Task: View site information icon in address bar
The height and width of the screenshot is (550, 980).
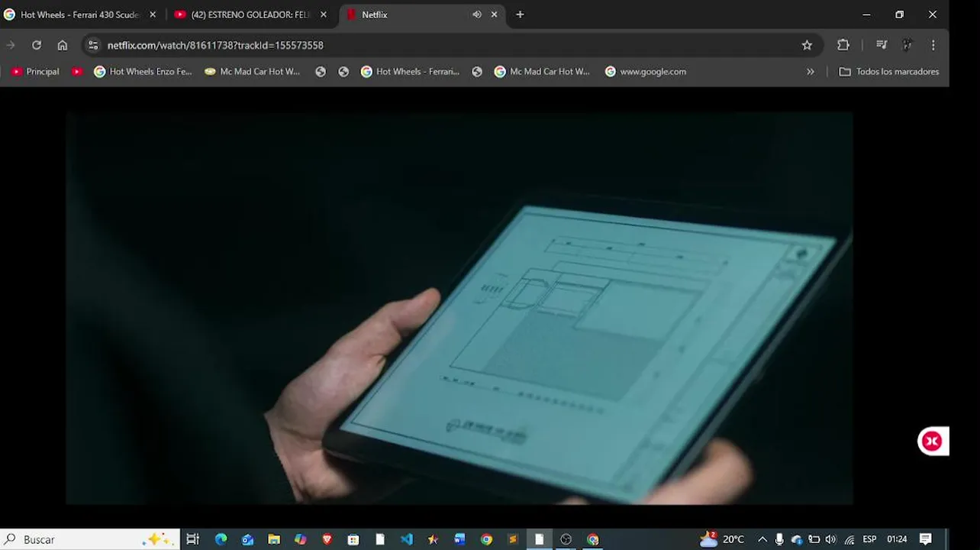Action: [x=93, y=45]
